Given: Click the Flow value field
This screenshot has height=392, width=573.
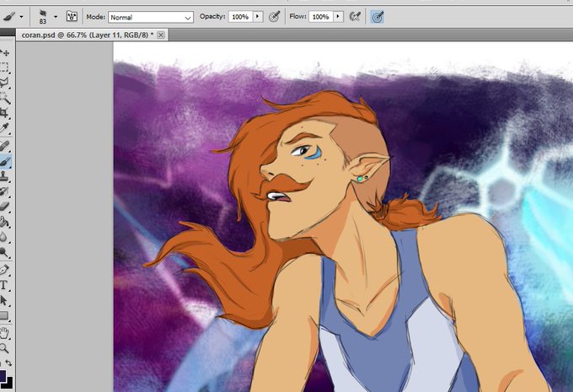Looking at the screenshot, I should [x=320, y=17].
